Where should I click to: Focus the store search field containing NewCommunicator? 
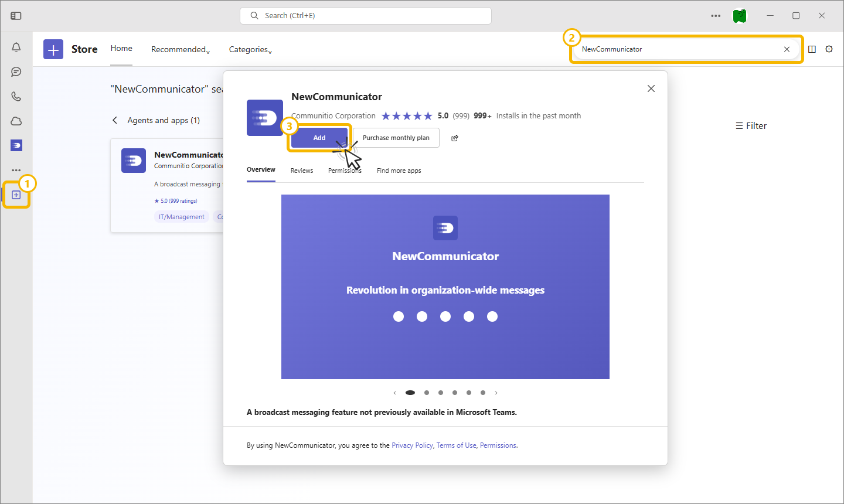pyautogui.click(x=686, y=49)
